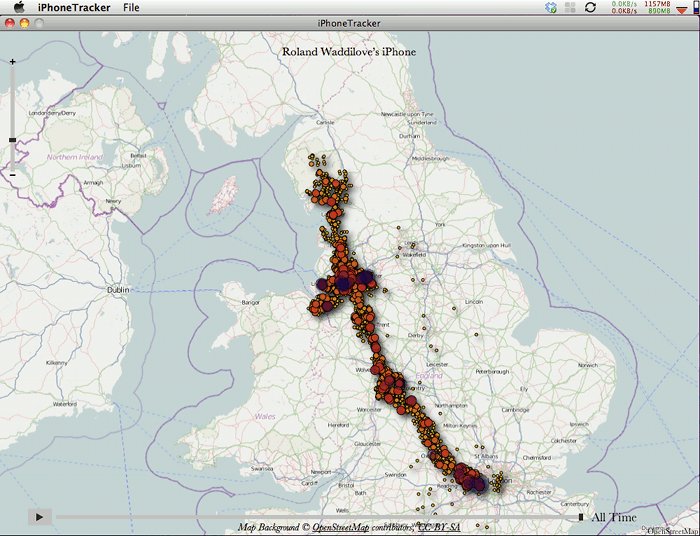Click the zoom in plus icon
Image resolution: width=700 pixels, height=536 pixels.
click(12, 62)
